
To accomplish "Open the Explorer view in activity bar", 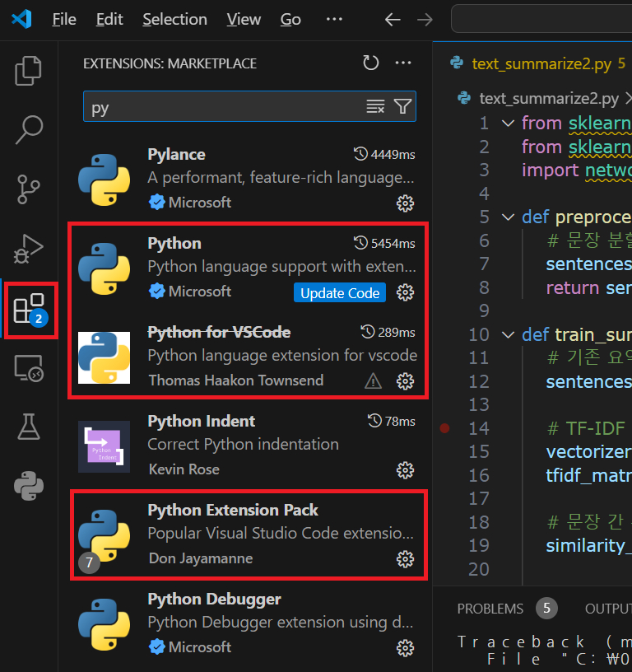I will coord(28,71).
